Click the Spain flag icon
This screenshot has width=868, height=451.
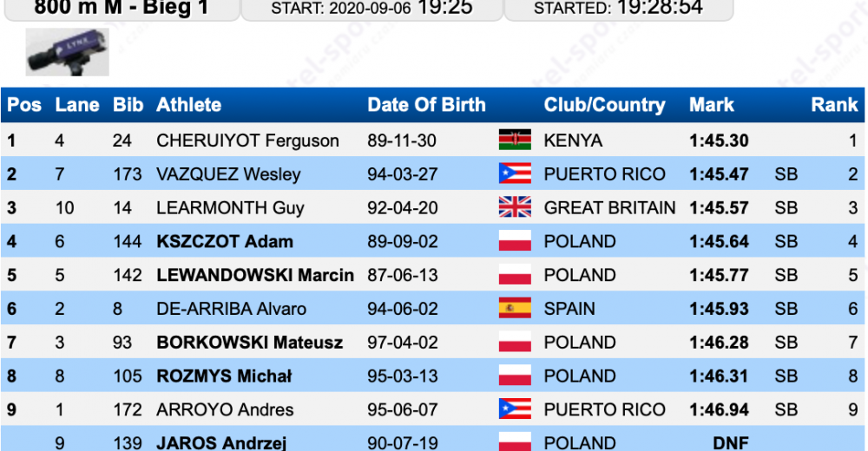point(515,308)
